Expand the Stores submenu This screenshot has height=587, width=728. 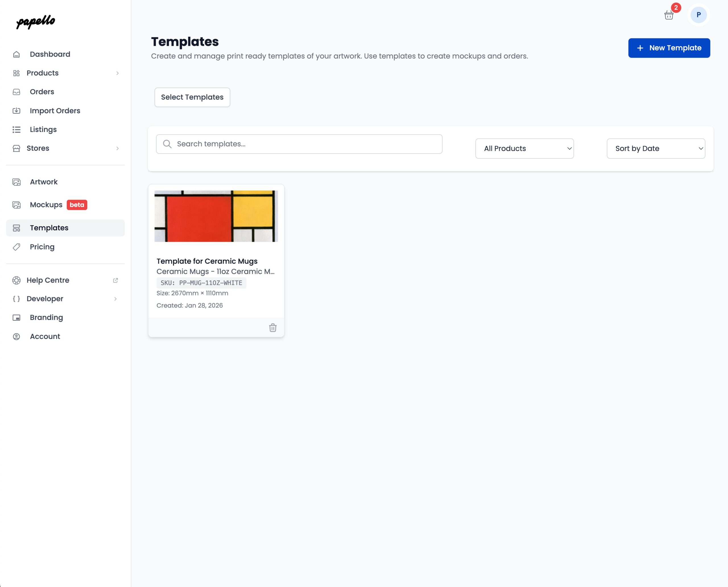117,148
